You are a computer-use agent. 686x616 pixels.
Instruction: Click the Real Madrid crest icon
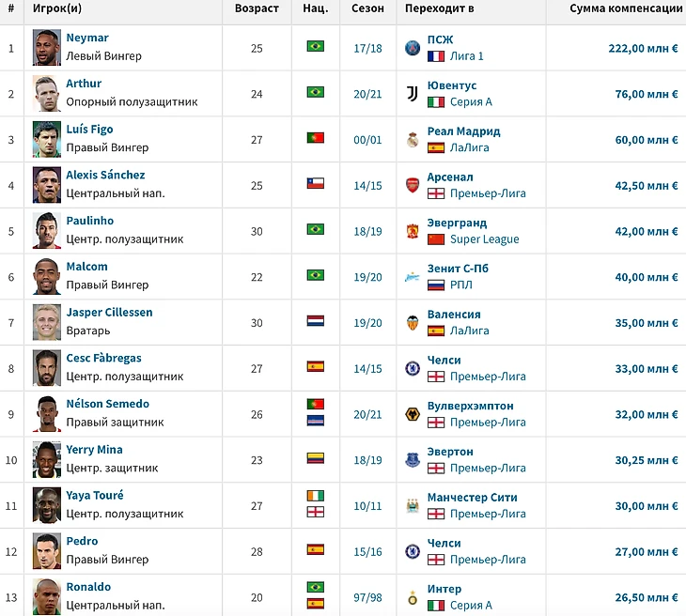[413, 140]
